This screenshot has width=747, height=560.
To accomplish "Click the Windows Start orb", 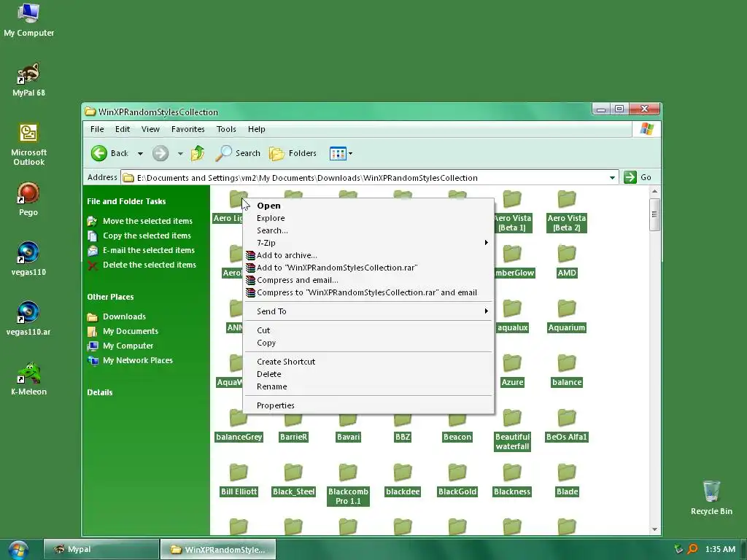I will tap(18, 549).
